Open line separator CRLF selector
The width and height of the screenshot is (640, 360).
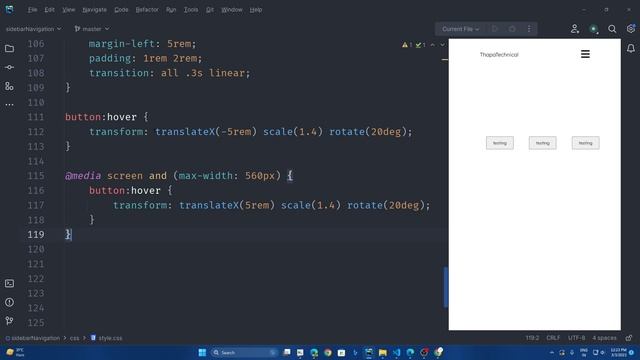point(553,338)
